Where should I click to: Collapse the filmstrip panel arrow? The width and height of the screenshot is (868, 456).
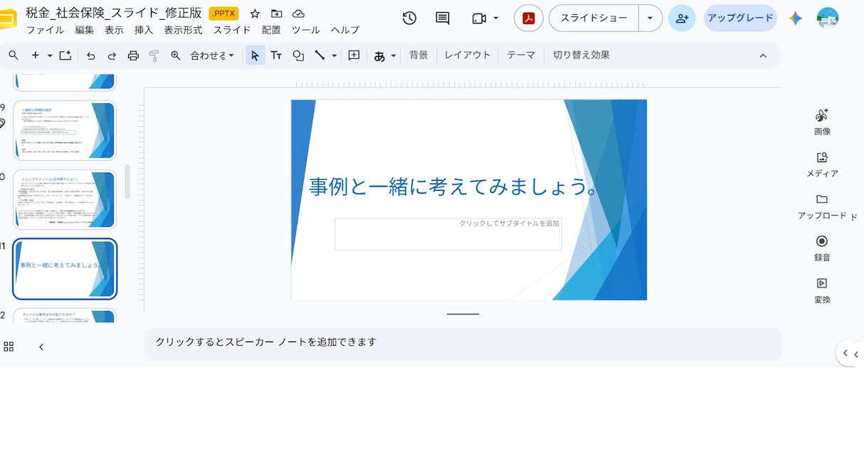(x=41, y=347)
